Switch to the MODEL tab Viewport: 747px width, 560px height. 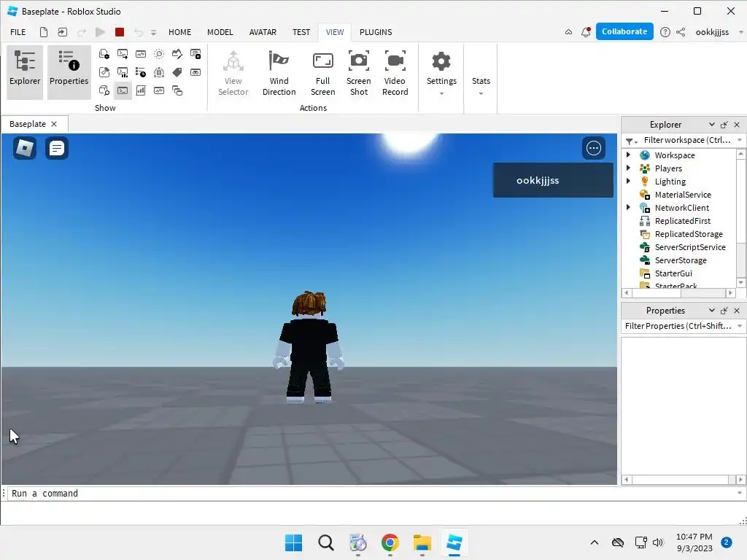tap(220, 32)
